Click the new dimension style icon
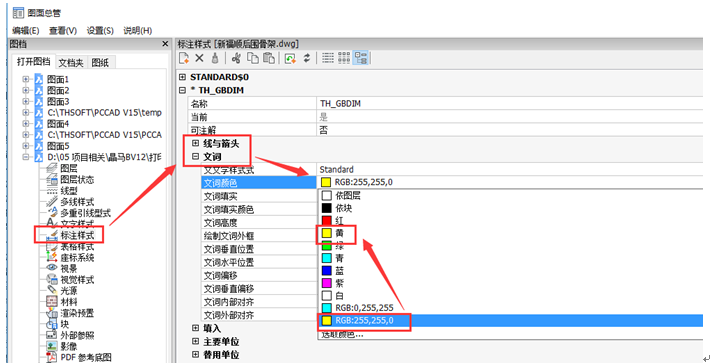 click(x=184, y=58)
